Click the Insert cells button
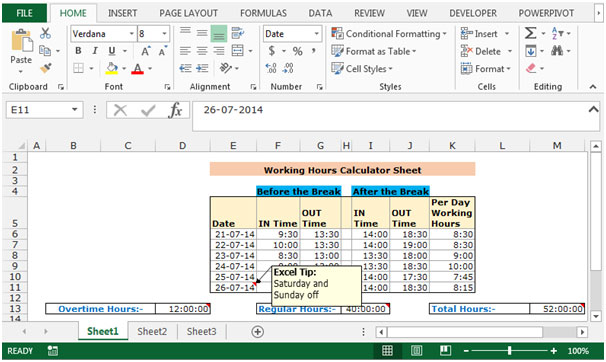 coord(479,34)
